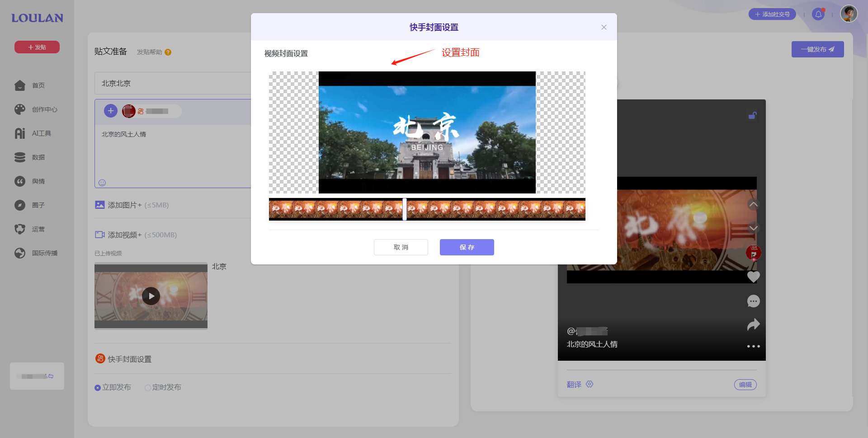
Task: Click the 翻译 link
Action: (x=574, y=384)
